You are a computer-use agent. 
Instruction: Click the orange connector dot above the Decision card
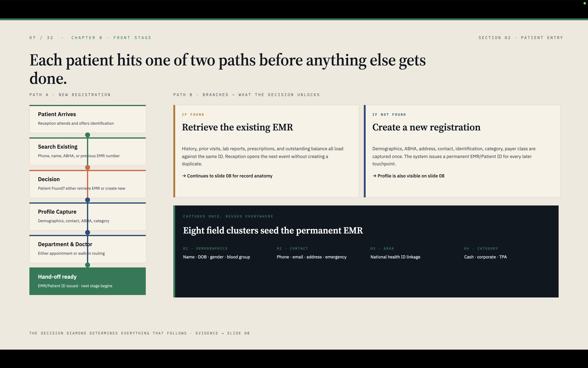tap(87, 167)
